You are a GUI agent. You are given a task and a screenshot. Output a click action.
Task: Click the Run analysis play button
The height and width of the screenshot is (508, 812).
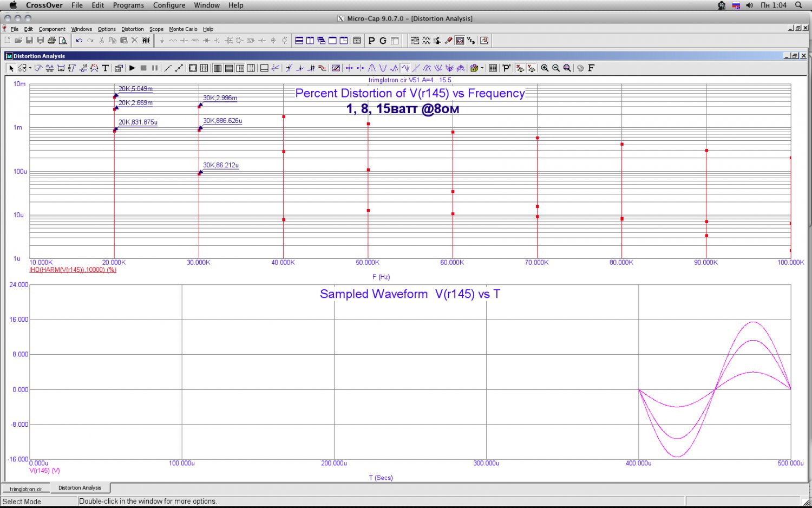pos(132,68)
